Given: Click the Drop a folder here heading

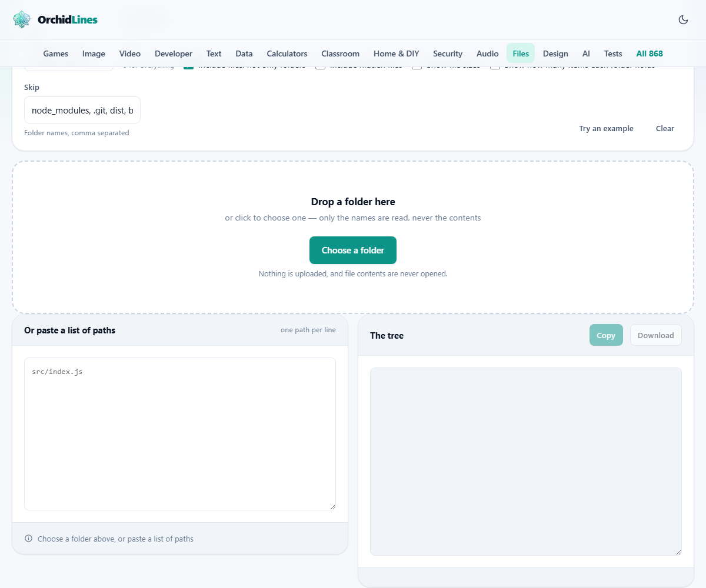Looking at the screenshot, I should (353, 202).
